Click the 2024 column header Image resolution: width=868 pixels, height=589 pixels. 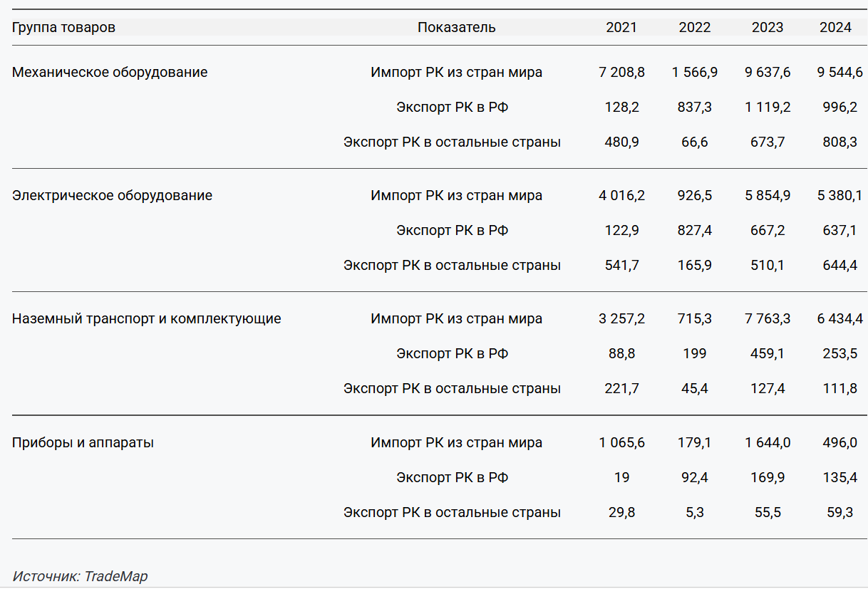835,28
